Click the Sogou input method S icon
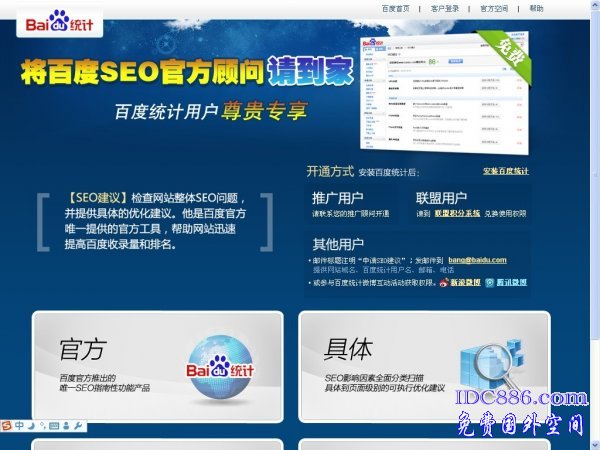This screenshot has height=450, width=600. tap(7, 426)
